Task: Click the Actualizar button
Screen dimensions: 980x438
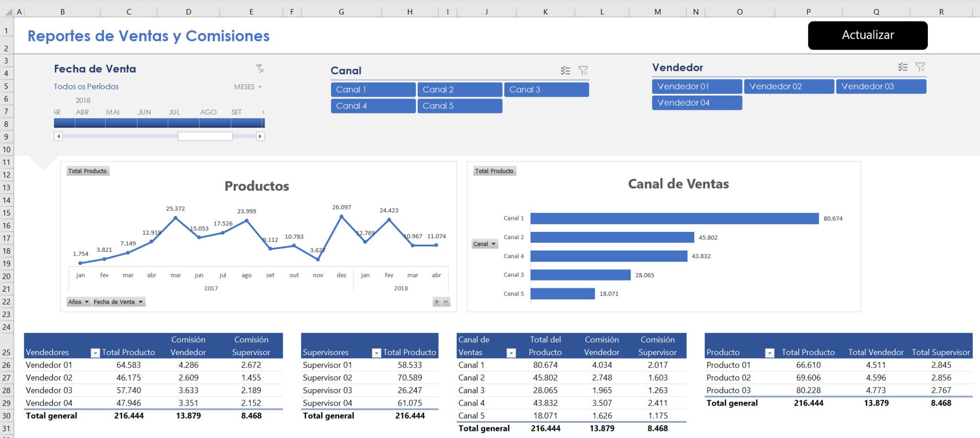Action: click(x=868, y=35)
